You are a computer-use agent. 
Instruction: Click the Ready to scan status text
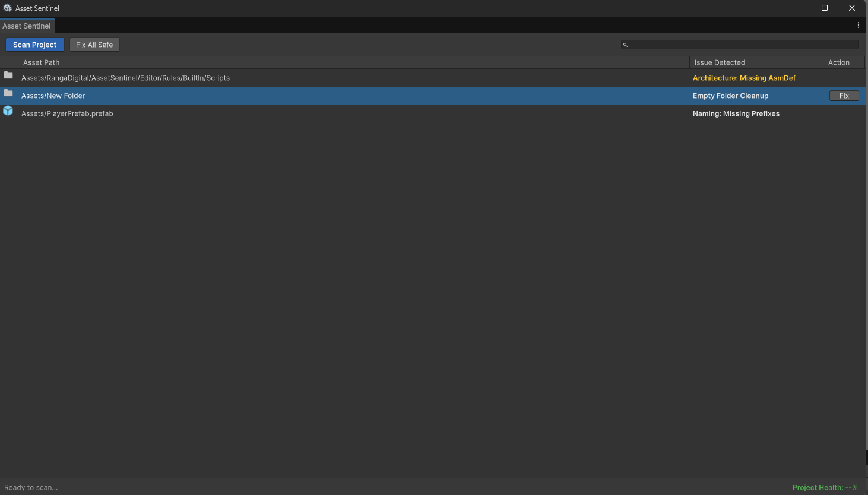pos(31,487)
